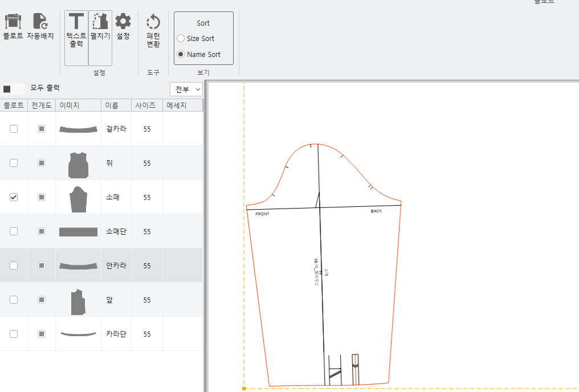Open the 설정 gear settings
Viewport: 579px width, 392px height.
coord(123,22)
